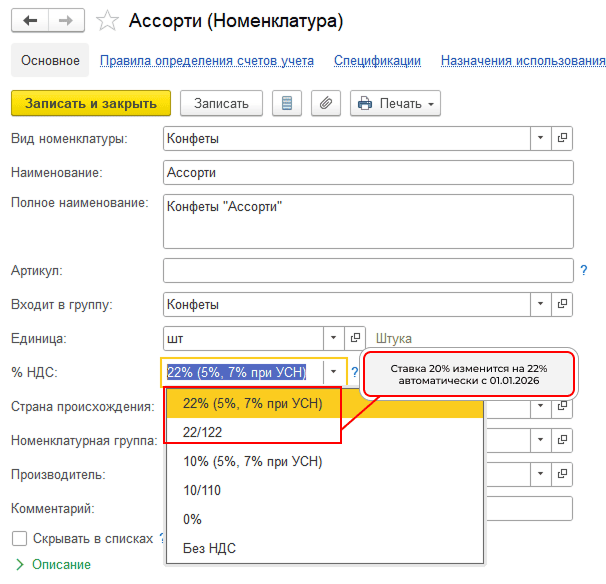Image resolution: width=606 pixels, height=584 pixels.
Task: Open Правила определения счетов учета tab
Action: click(207, 61)
